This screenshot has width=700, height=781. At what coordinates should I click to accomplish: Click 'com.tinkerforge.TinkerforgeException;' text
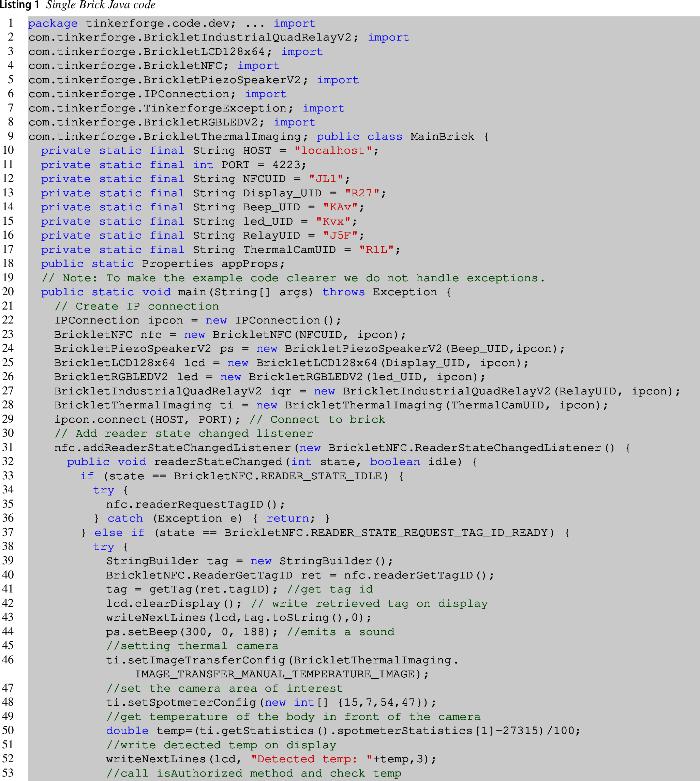(x=161, y=108)
